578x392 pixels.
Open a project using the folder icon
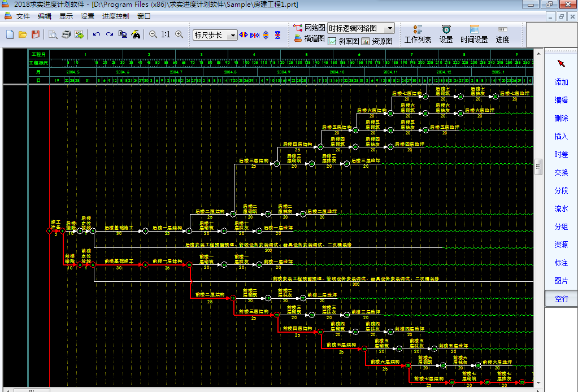(23, 34)
